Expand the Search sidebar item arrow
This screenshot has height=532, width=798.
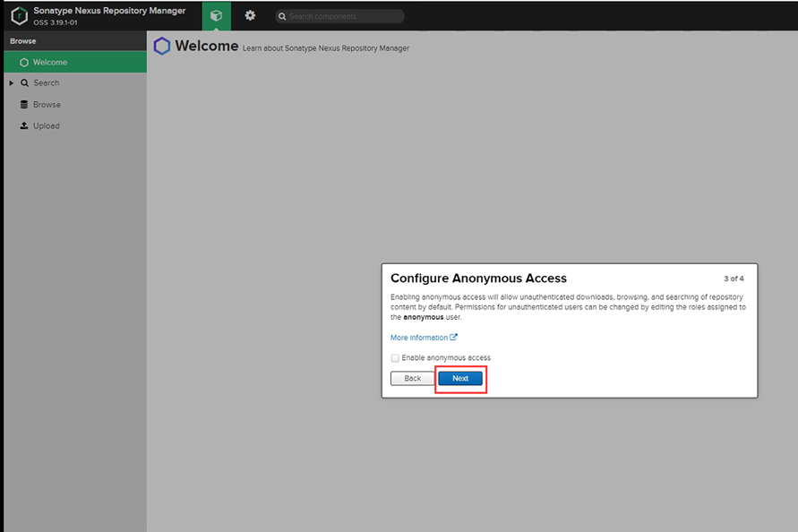coord(12,83)
